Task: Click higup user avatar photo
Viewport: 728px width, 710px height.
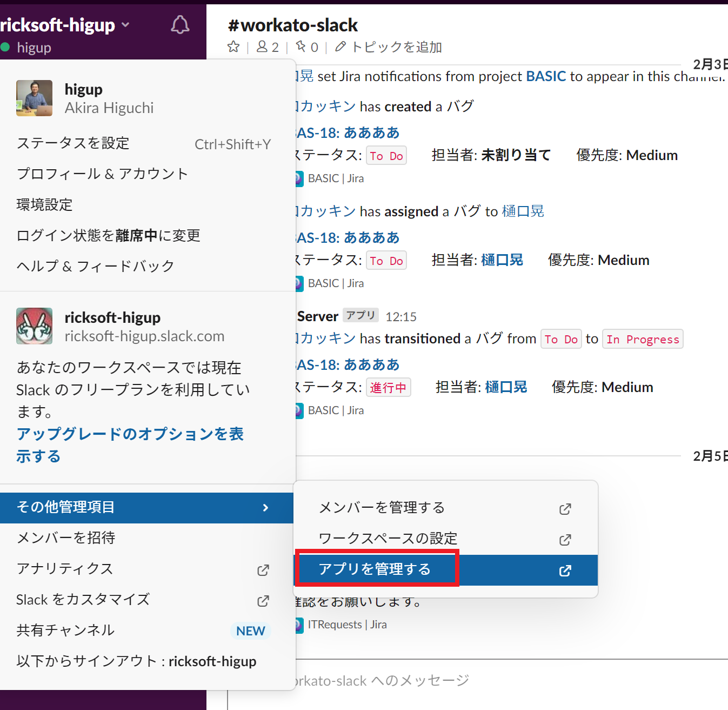Action: (x=35, y=98)
